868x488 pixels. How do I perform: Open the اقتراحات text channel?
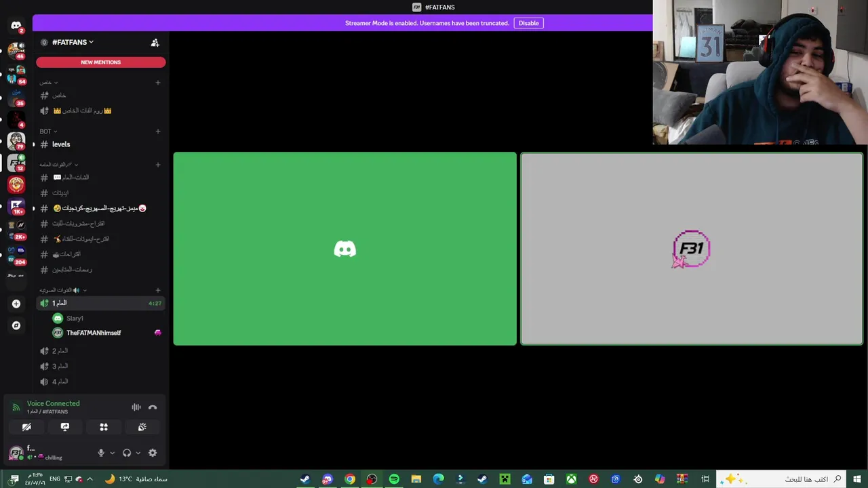point(100,254)
